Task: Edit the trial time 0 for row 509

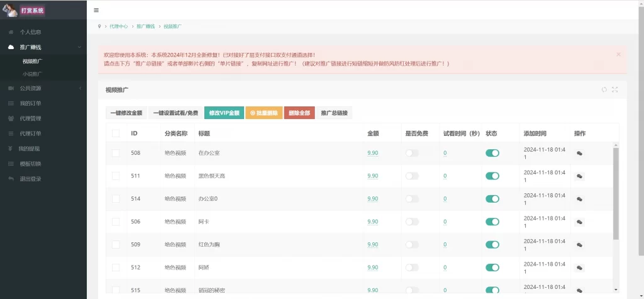Action: [x=445, y=245]
